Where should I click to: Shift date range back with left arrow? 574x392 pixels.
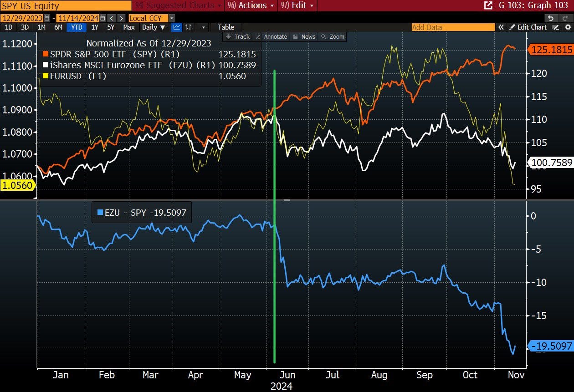(x=112, y=18)
